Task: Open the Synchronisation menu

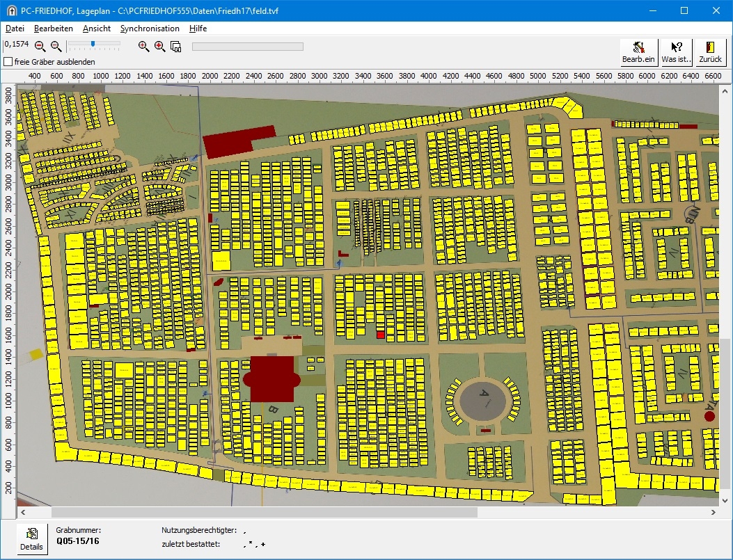Action: click(150, 29)
